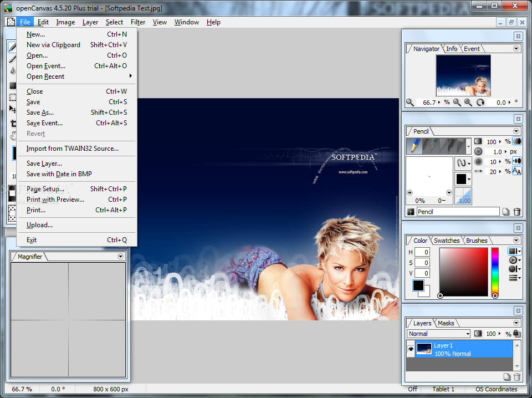Click layer opacity checkerboard icon in Layers
The image size is (532, 398).
tap(478, 334)
